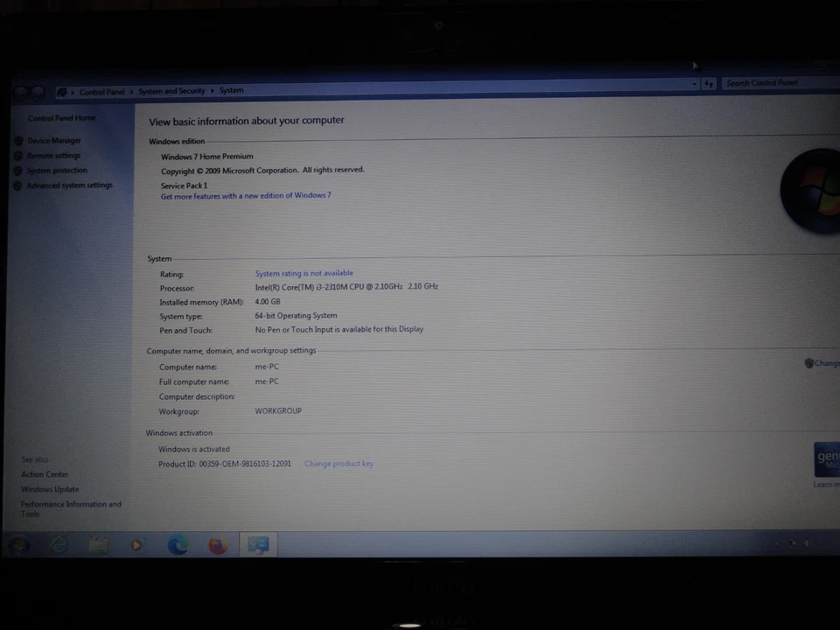Click the back navigation arrow

[x=21, y=91]
